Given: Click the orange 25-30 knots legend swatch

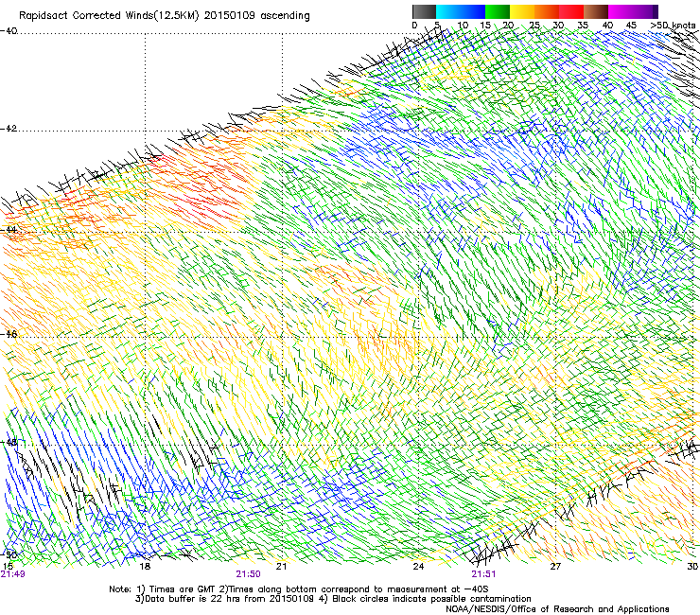Looking at the screenshot, I should (547, 11).
